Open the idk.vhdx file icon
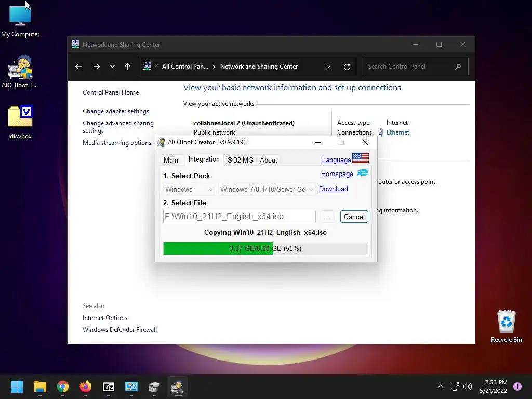 [20, 122]
